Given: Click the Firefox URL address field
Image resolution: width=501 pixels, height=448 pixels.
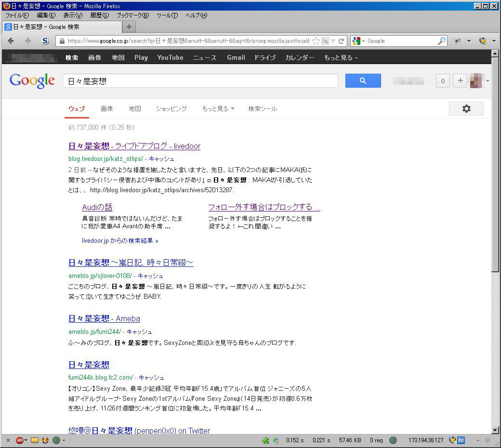Looking at the screenshot, I should (x=188, y=41).
